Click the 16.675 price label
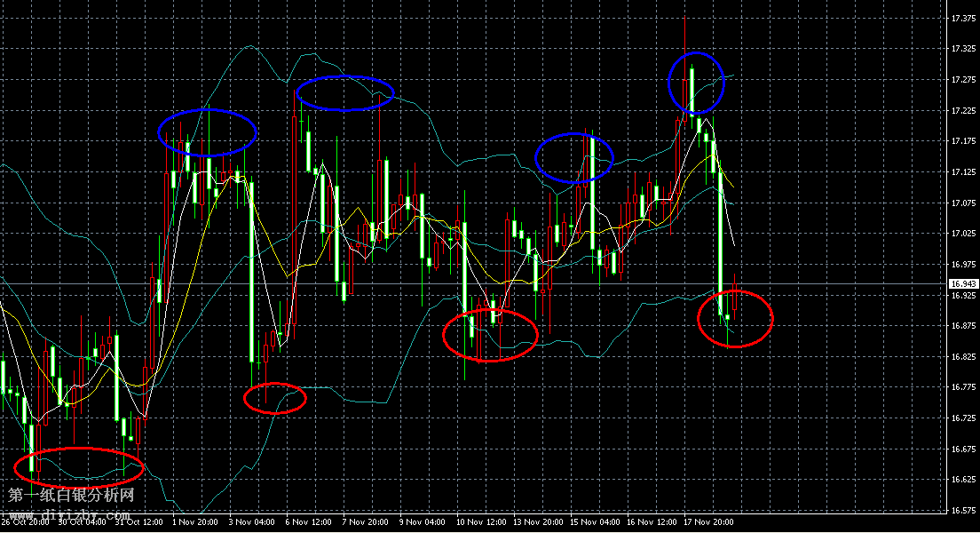The height and width of the screenshot is (533, 980). [x=963, y=449]
